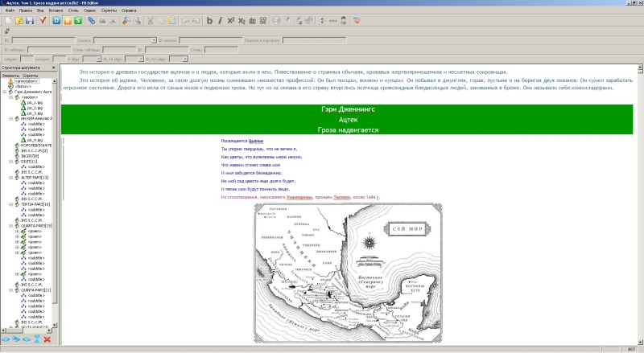Expand the first poem node under QUARTA PARS

[x=17, y=231]
